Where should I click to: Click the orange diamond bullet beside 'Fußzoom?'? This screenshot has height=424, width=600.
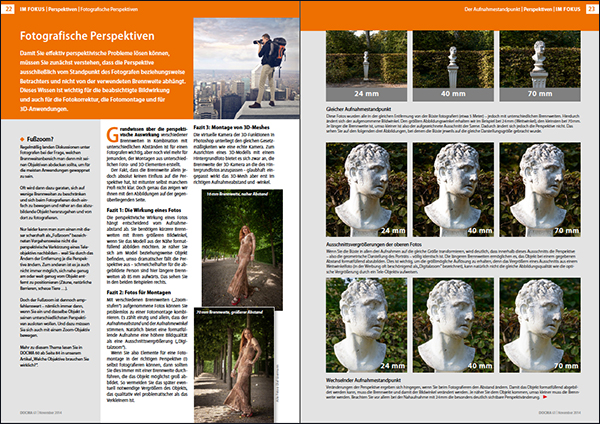click(x=22, y=139)
